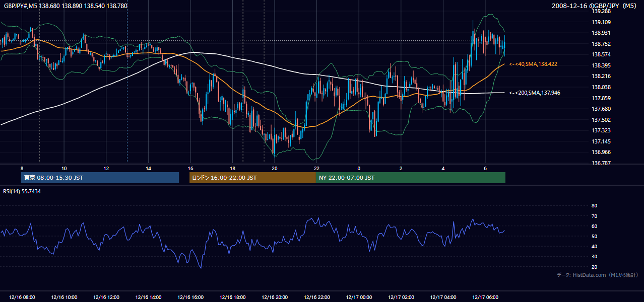This screenshot has width=644, height=302.
Task: Click the 12/16 20:00 bottom time label
Action: 275,297
